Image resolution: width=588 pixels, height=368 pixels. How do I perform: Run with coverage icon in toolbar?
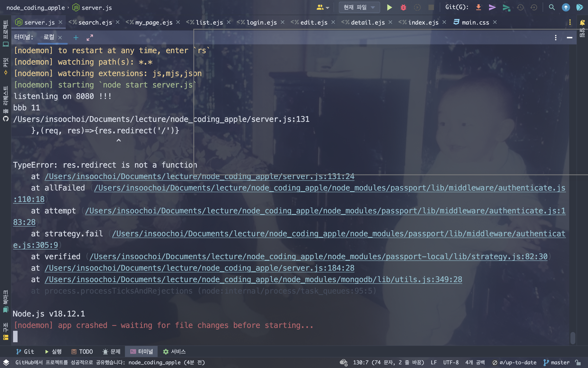pos(417,8)
